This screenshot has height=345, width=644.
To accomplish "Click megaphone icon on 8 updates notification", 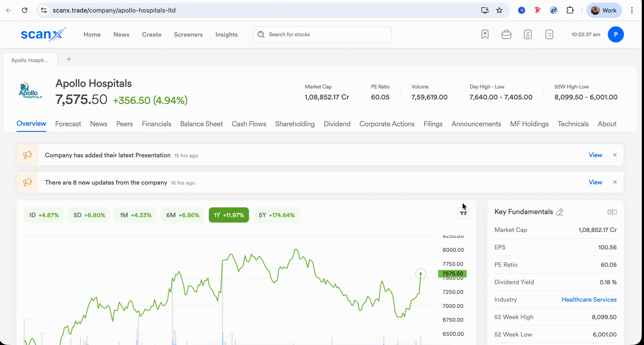I will (27, 182).
